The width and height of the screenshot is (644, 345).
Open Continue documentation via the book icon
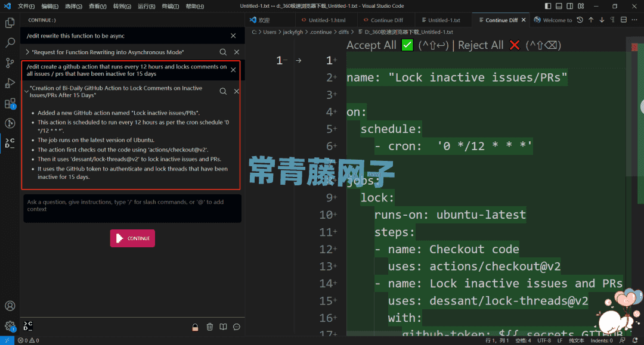[223, 327]
